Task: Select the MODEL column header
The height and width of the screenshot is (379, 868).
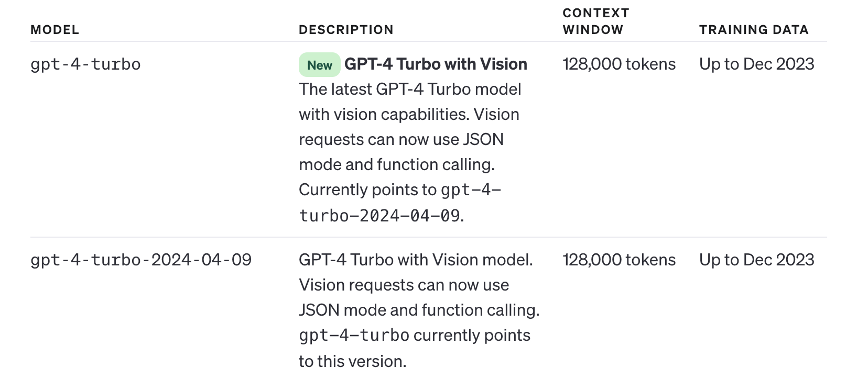Action: point(55,30)
